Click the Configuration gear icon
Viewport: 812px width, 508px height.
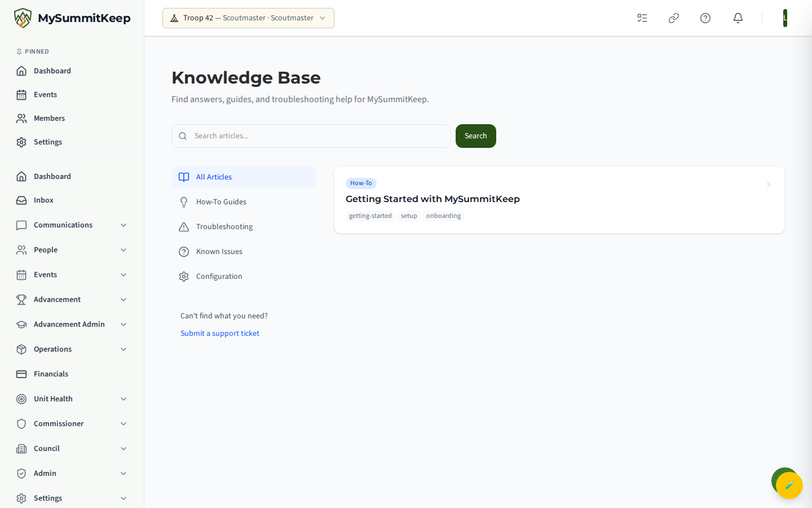coord(184,277)
